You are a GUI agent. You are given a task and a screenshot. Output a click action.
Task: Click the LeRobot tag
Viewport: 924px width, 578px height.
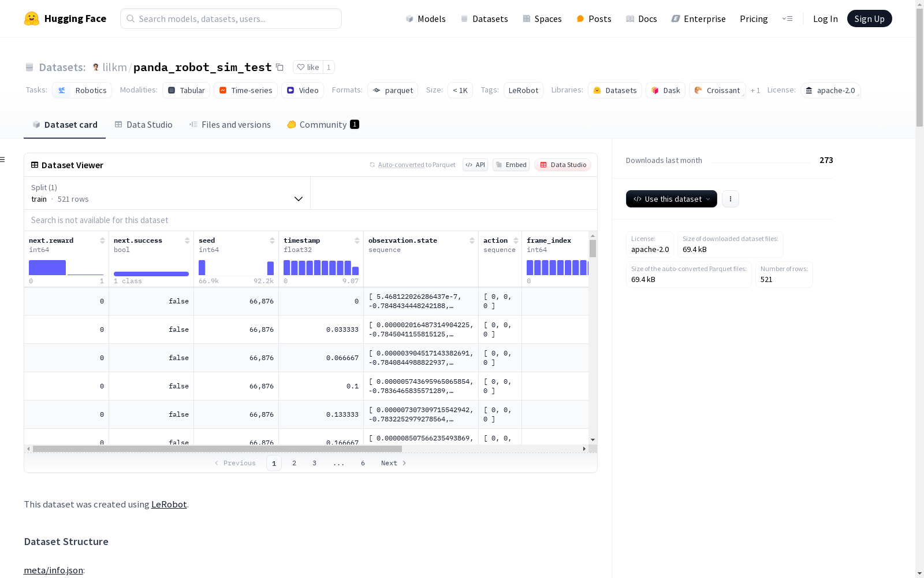(523, 90)
